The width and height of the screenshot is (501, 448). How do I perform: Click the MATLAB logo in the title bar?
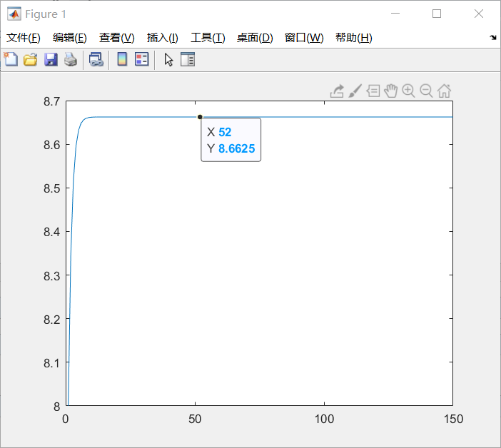point(14,14)
